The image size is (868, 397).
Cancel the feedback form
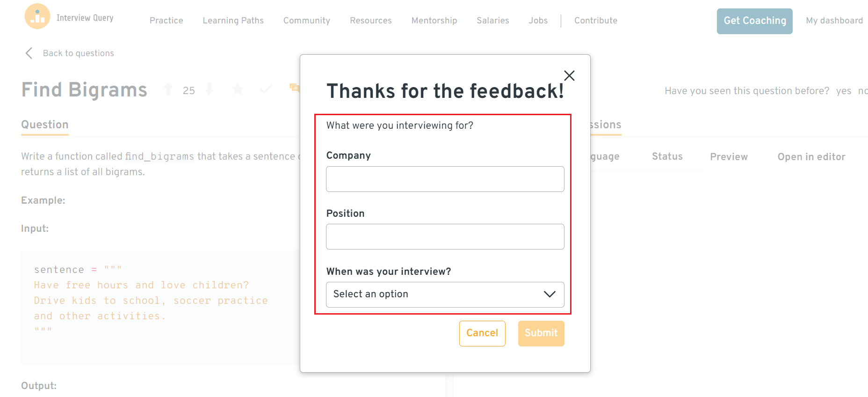[482, 333]
